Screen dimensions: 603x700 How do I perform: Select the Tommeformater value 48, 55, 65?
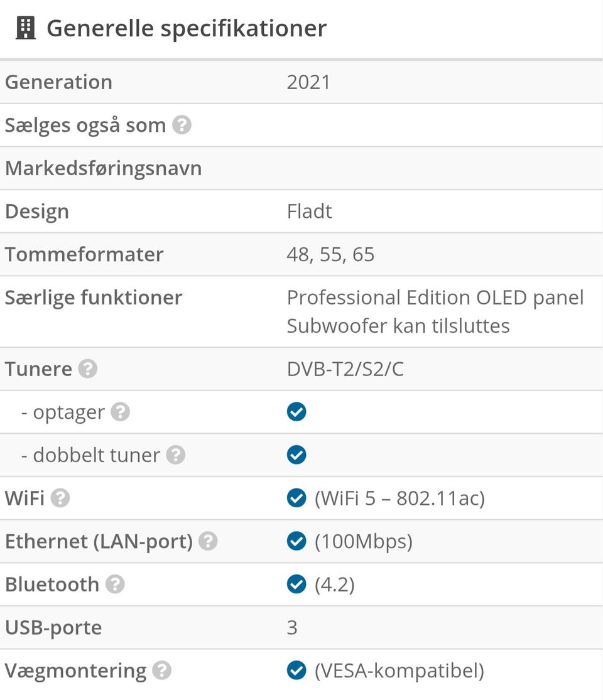tap(330, 254)
